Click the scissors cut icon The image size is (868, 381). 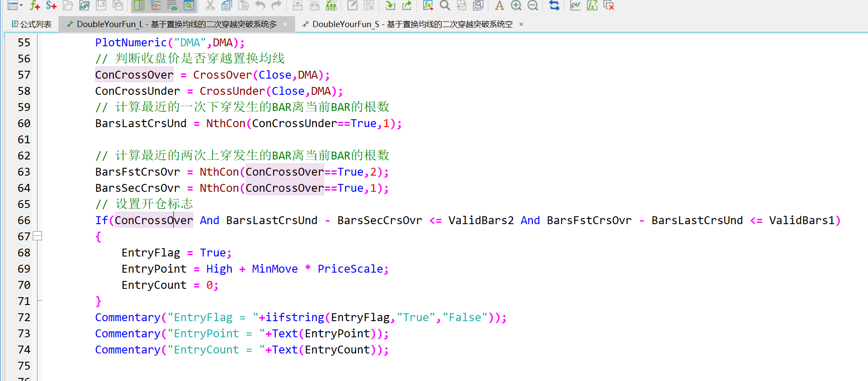pos(210,5)
